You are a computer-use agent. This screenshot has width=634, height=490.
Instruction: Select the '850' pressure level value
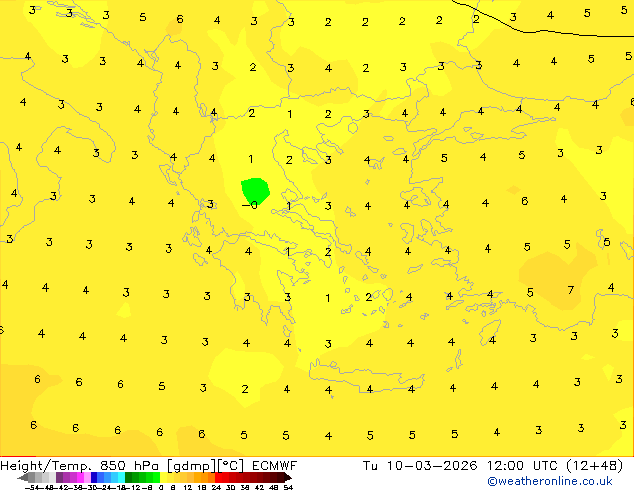point(113,466)
